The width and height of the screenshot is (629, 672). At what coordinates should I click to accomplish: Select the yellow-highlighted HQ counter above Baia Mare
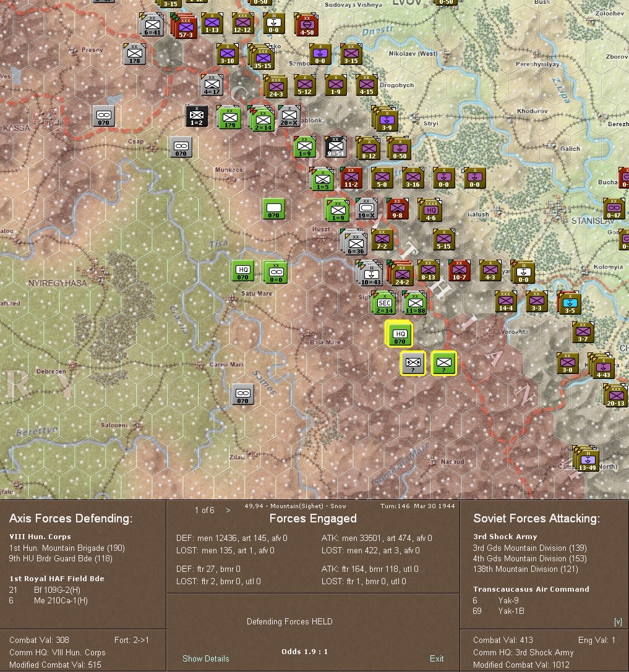coord(400,333)
